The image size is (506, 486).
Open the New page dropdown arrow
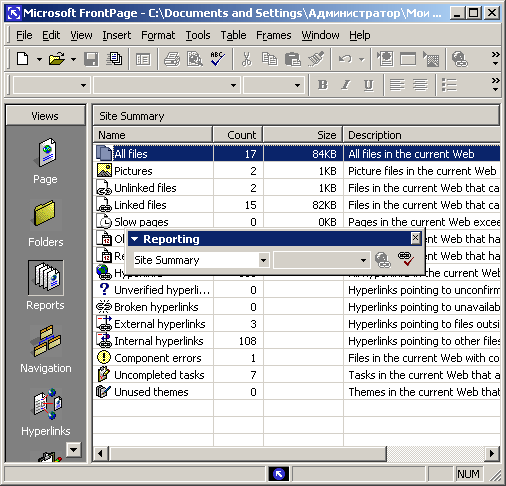pos(39,60)
